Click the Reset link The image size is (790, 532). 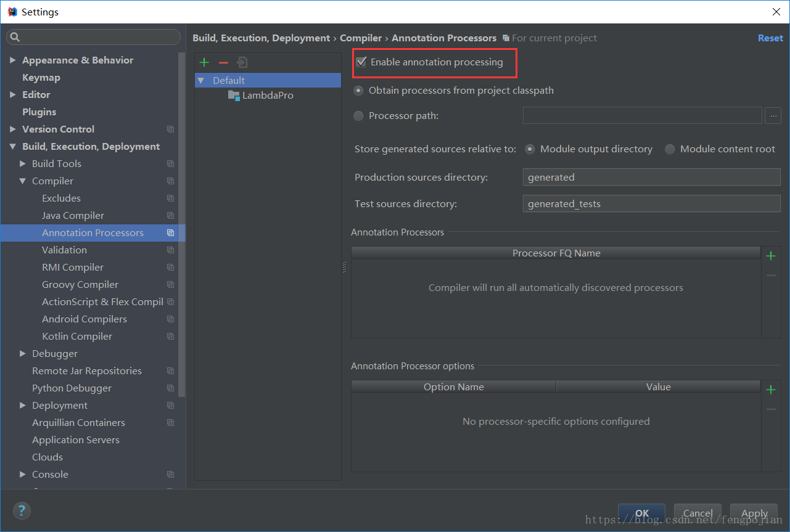coord(770,38)
